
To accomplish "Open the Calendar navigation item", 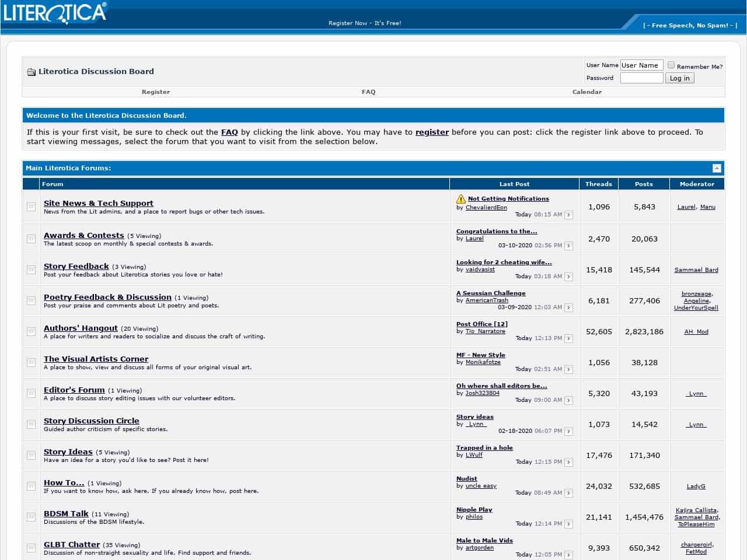I will coord(587,92).
